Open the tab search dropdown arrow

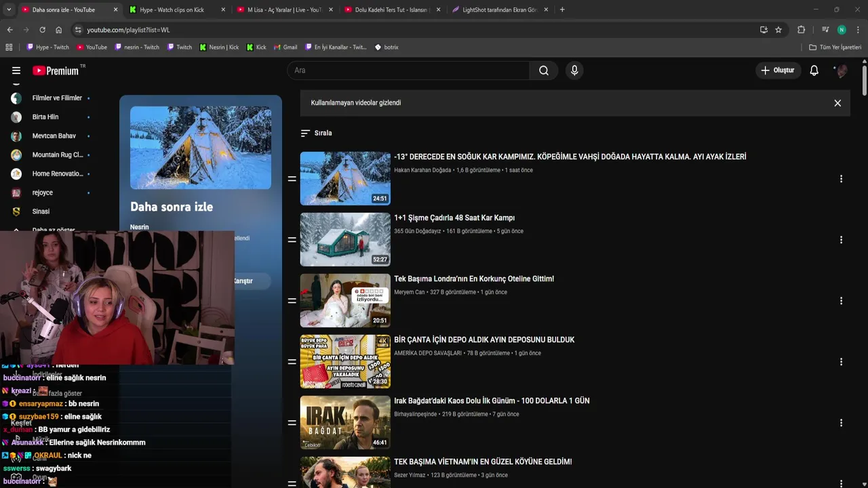pos(9,9)
